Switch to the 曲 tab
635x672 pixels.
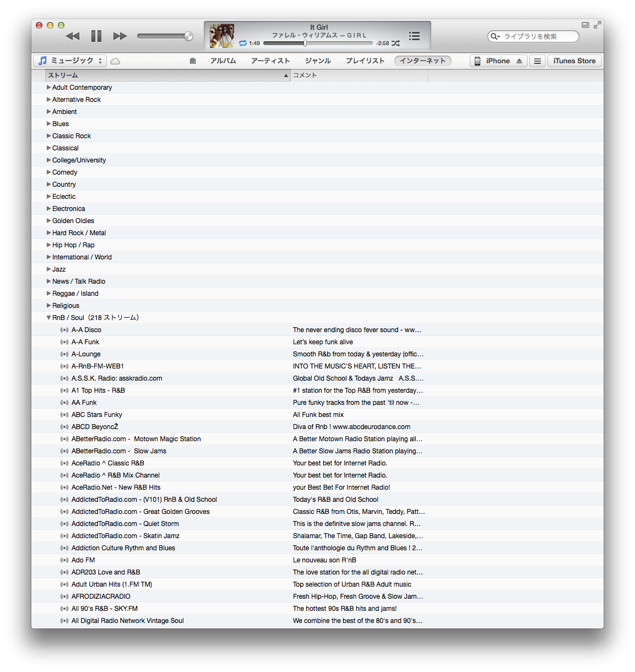click(x=193, y=61)
